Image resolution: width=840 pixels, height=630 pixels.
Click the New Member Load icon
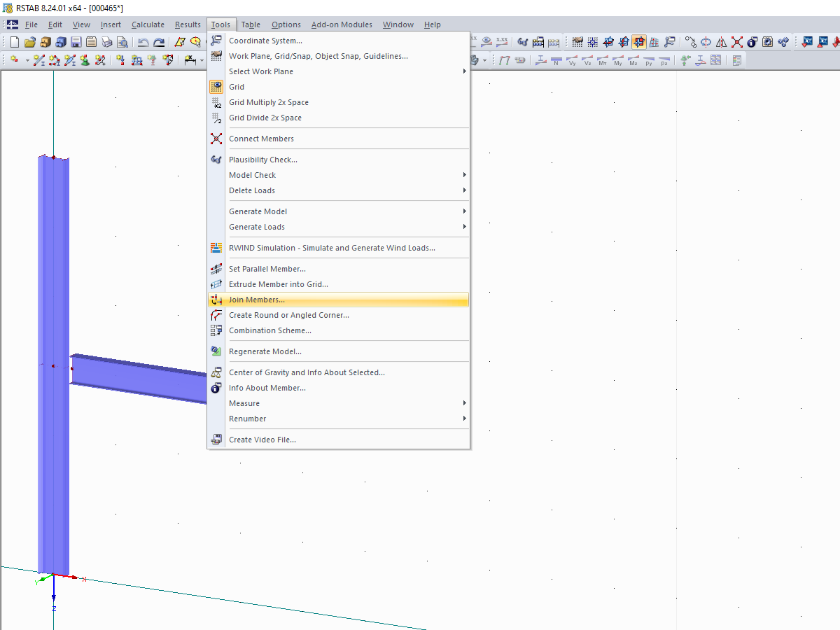[x=136, y=60]
